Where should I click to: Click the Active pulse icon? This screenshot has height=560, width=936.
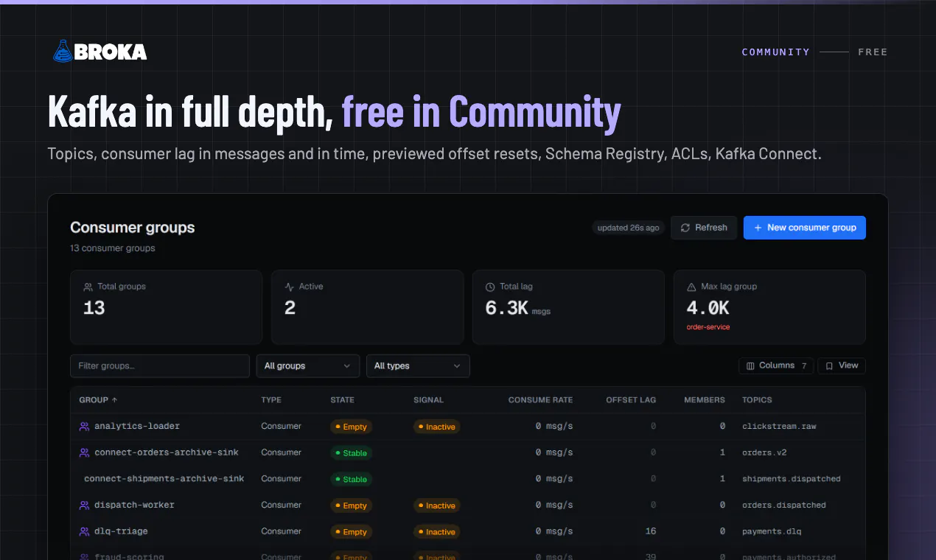(x=290, y=287)
